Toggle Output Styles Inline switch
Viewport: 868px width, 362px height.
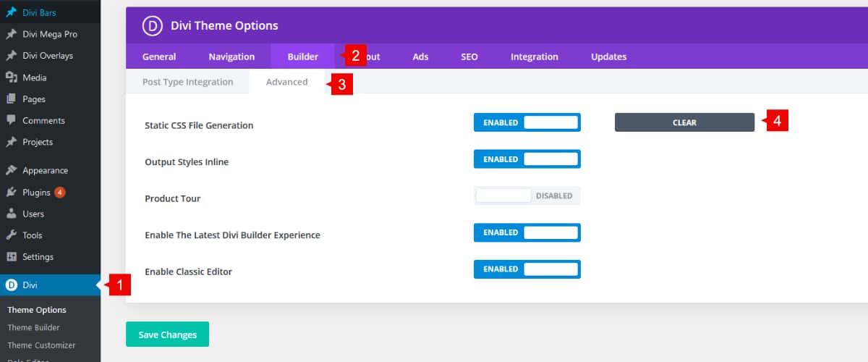point(527,159)
